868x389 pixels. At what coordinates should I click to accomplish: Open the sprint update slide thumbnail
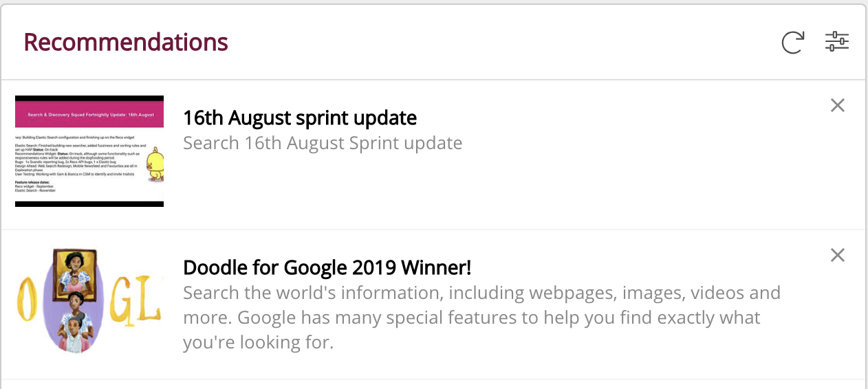[x=89, y=151]
